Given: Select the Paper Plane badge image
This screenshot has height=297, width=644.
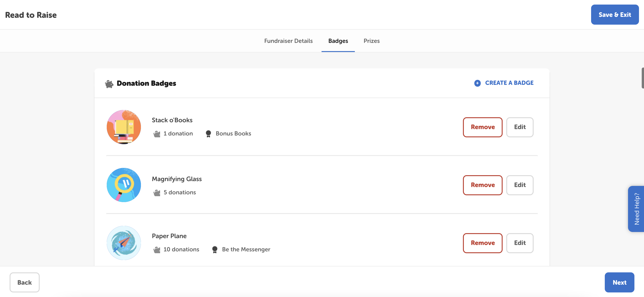Looking at the screenshot, I should tap(124, 243).
